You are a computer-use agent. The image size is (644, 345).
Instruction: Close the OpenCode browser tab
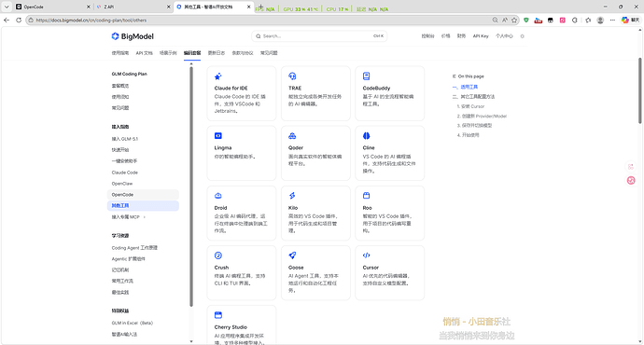(x=88, y=7)
